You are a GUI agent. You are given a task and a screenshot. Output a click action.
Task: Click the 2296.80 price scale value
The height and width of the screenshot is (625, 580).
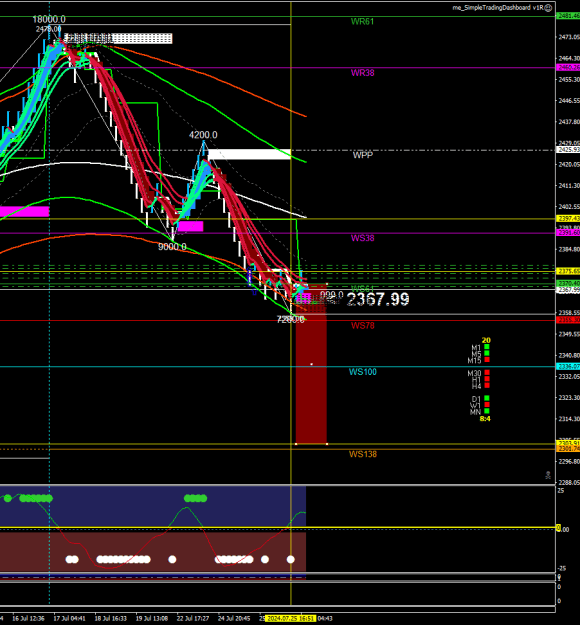(569, 461)
